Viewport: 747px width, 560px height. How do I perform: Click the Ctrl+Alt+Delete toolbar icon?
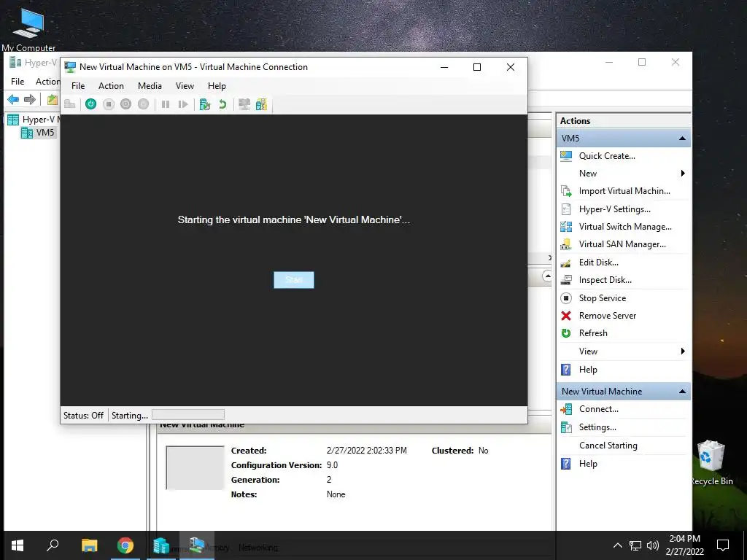pos(69,104)
